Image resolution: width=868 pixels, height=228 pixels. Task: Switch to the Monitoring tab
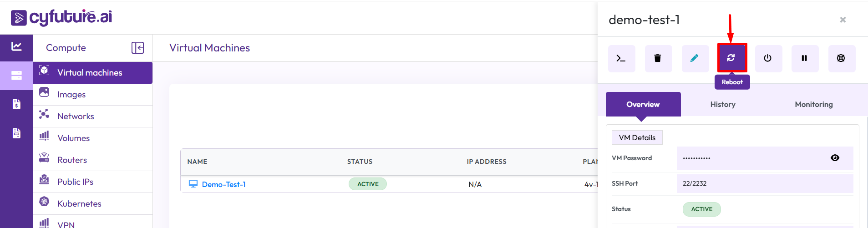click(813, 104)
